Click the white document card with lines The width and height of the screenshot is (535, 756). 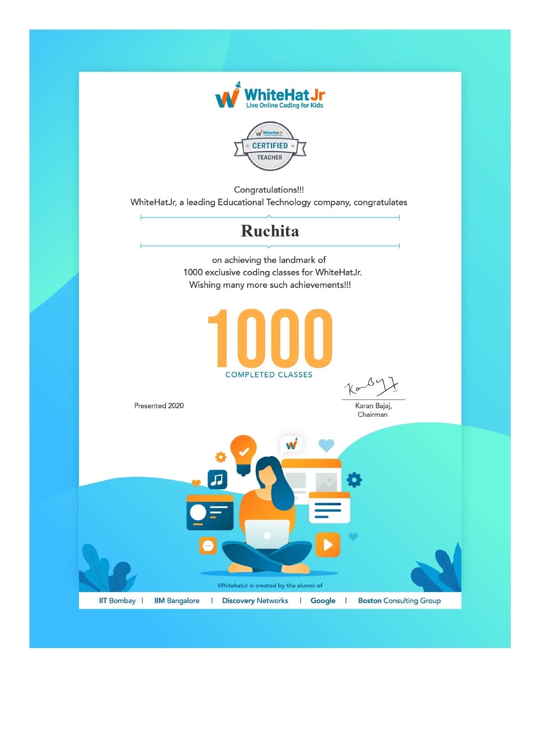[x=329, y=507]
